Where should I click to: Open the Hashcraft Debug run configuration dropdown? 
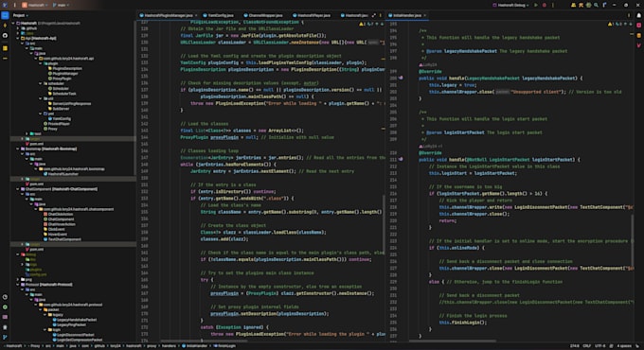pyautogui.click(x=510, y=5)
